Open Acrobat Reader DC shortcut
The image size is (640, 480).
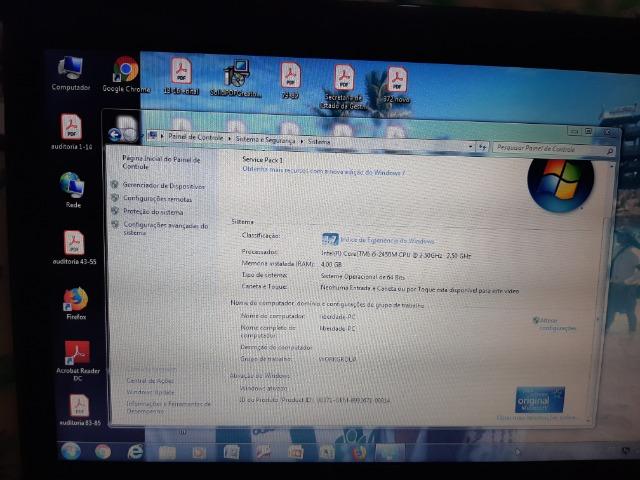(78, 361)
